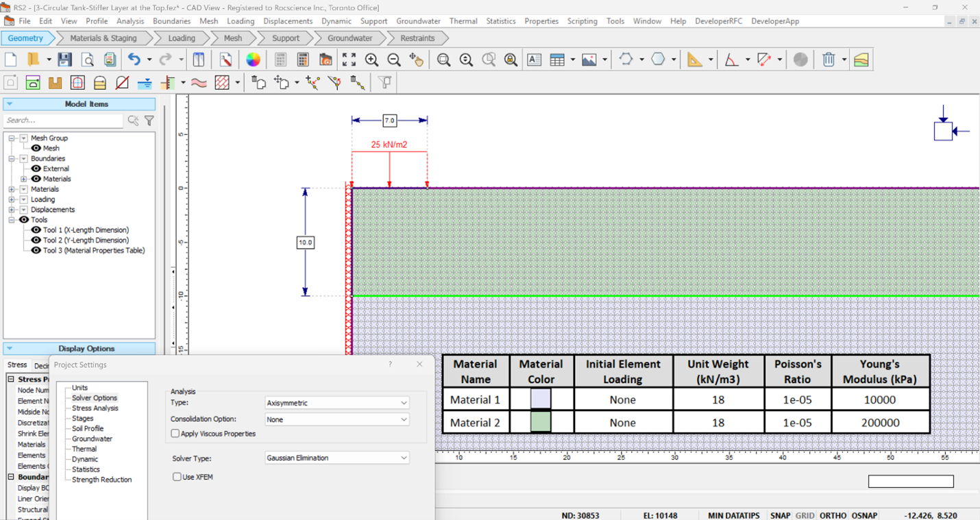Open Solver Options settings page
980x520 pixels.
click(95, 397)
